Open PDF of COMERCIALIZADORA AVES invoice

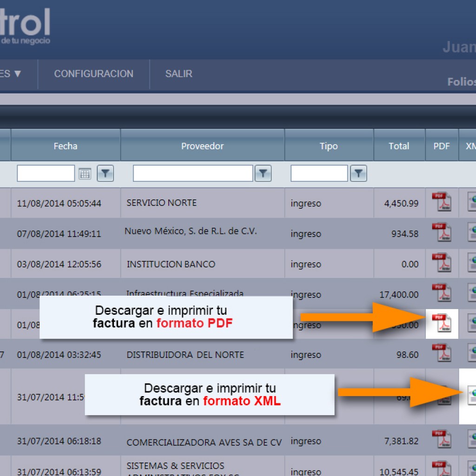click(442, 439)
